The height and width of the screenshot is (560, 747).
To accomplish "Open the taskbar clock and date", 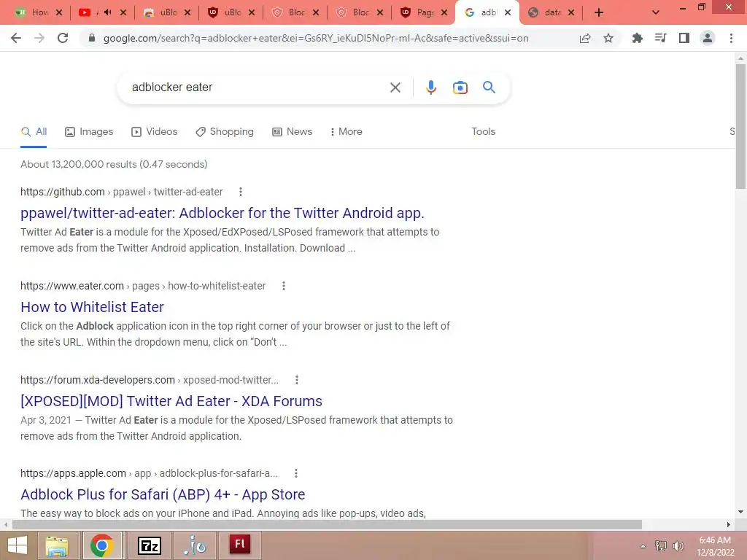I will click(x=715, y=546).
